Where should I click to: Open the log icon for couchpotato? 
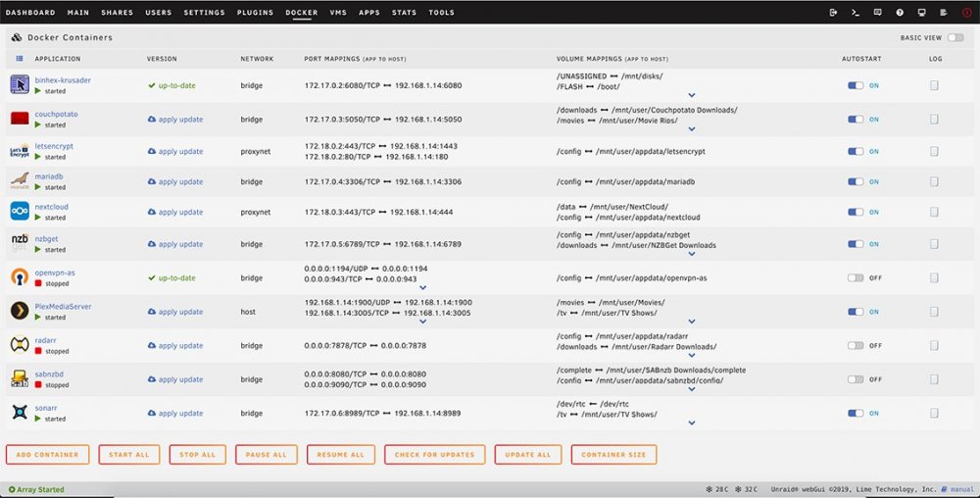(x=934, y=119)
